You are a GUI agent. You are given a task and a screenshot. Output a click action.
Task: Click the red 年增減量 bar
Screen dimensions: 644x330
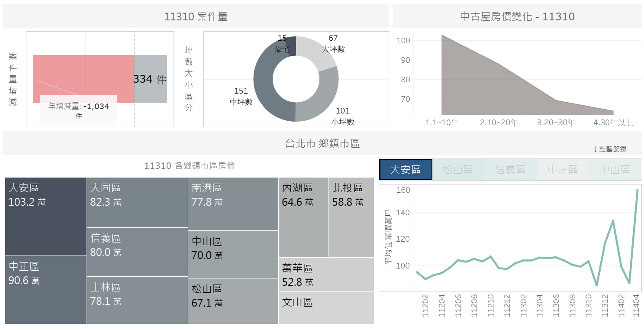point(84,79)
